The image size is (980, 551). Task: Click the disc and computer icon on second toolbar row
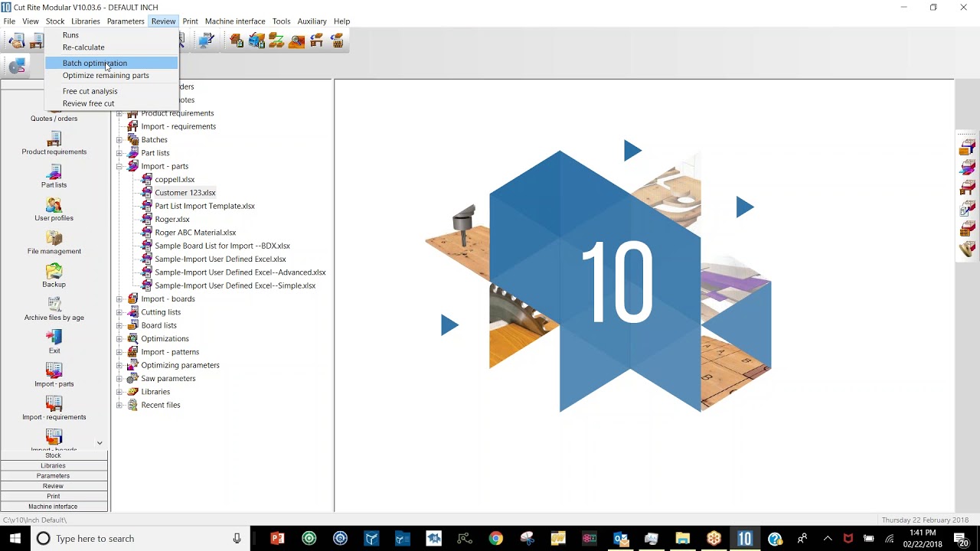(x=17, y=66)
